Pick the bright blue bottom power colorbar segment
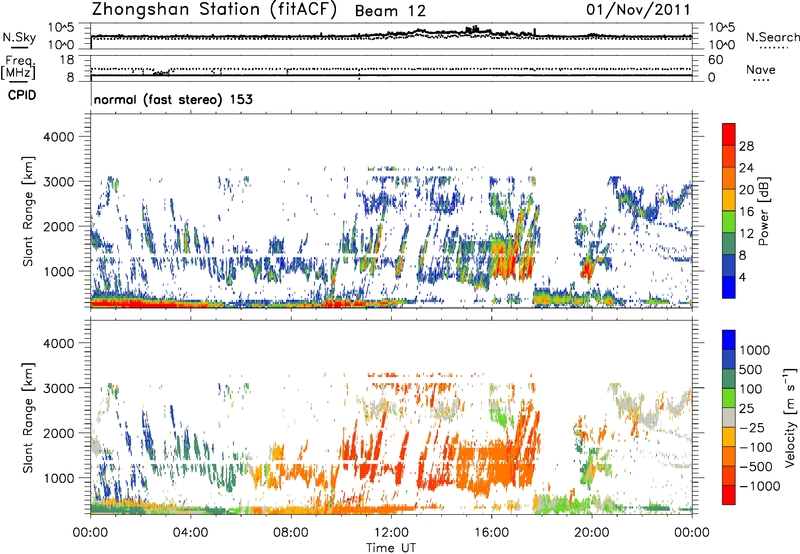This screenshot has width=800, height=554. coord(729,287)
